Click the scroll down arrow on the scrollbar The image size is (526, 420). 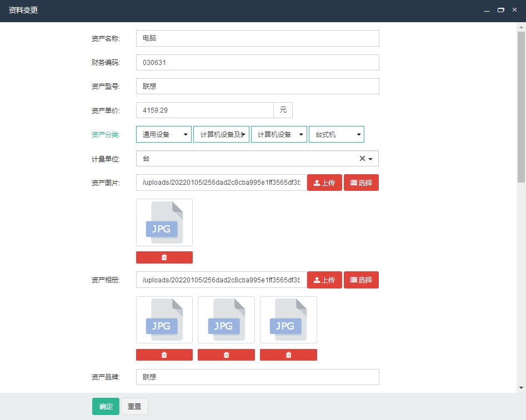[x=521, y=387]
